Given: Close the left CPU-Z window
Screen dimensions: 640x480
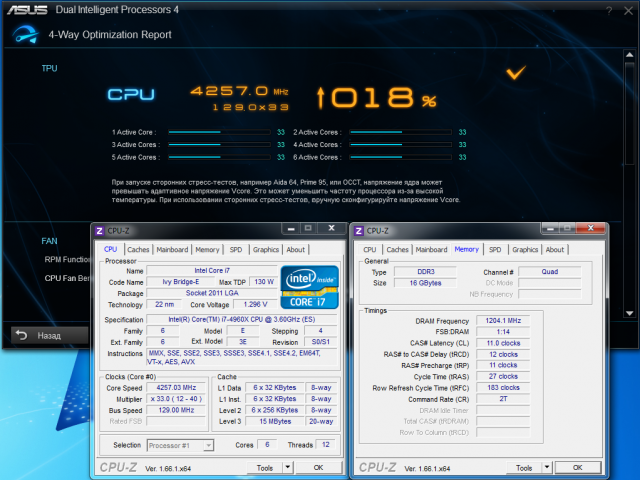Looking at the screenshot, I should point(331,229).
